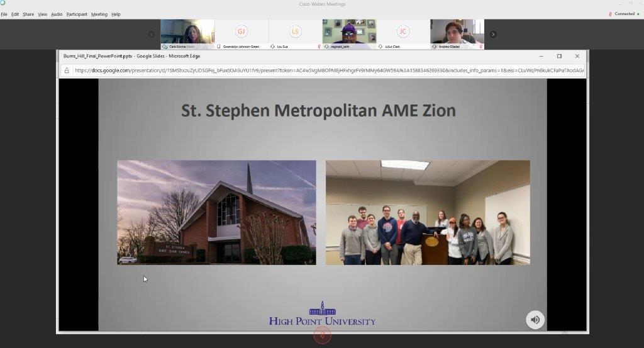Open the Participant menu
644x348 pixels.
click(77, 14)
